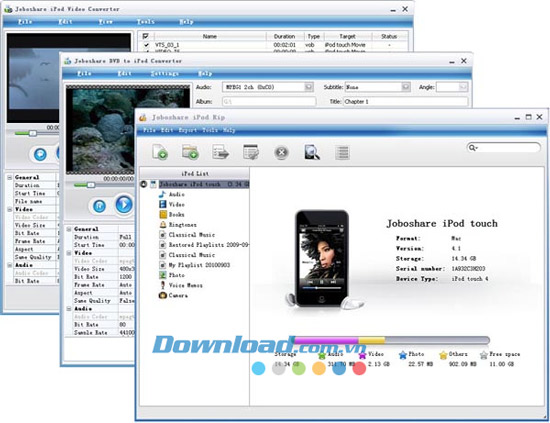Collapse Audio section in iPod Video Converter
The width and height of the screenshot is (550, 423).
coord(10,265)
